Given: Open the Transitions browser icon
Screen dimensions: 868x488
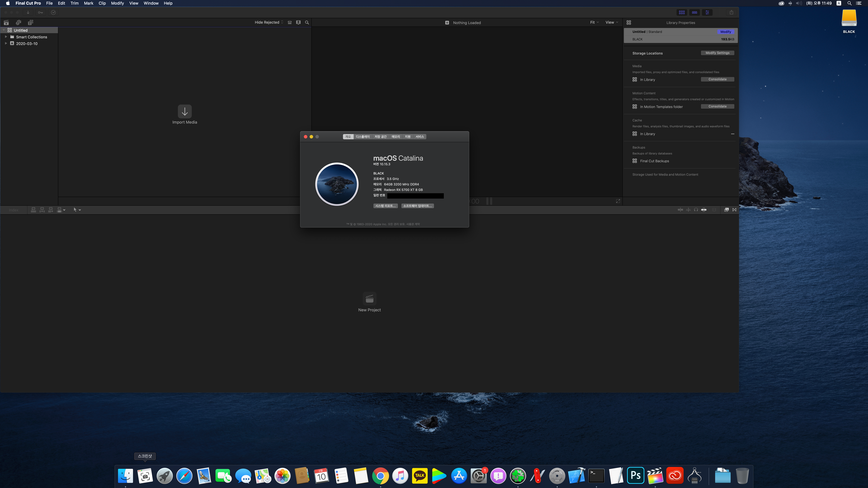Looking at the screenshot, I should 734,210.
